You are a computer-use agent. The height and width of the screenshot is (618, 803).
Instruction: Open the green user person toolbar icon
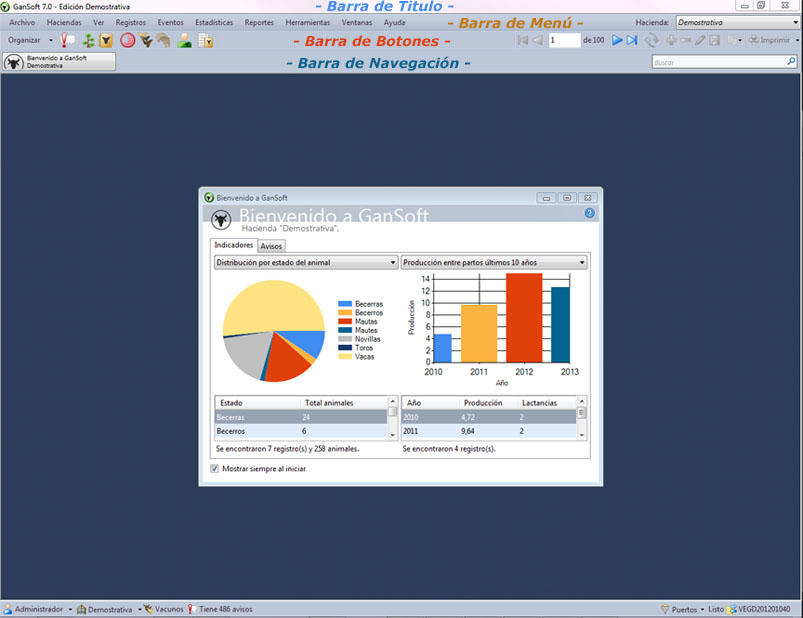click(184, 40)
